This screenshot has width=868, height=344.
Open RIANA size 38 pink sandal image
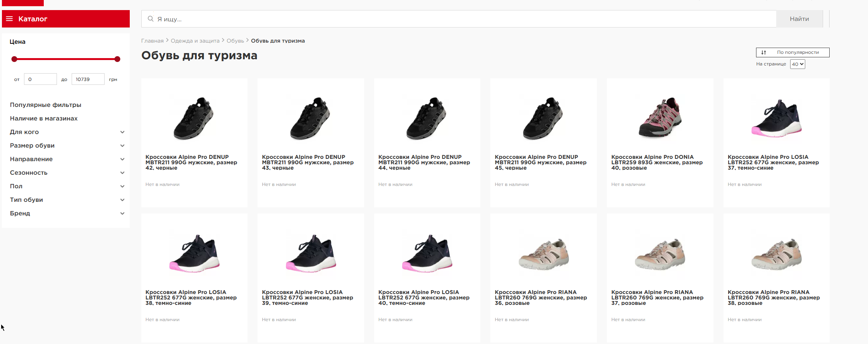tap(777, 254)
